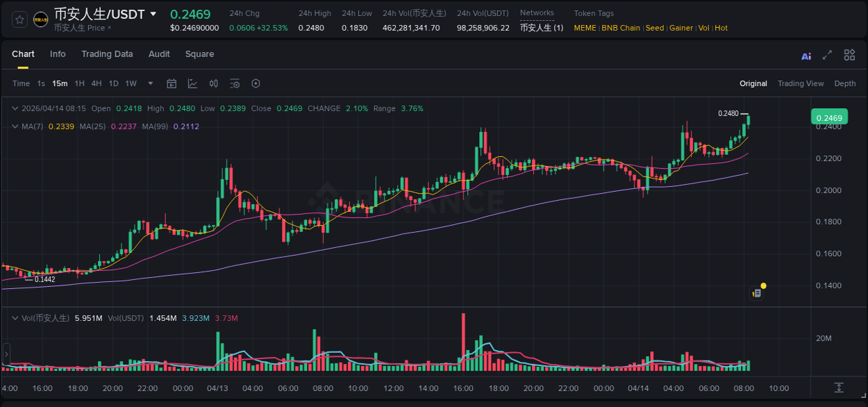
Task: Open the extra timeframe dropdown arrow
Action: pos(149,83)
